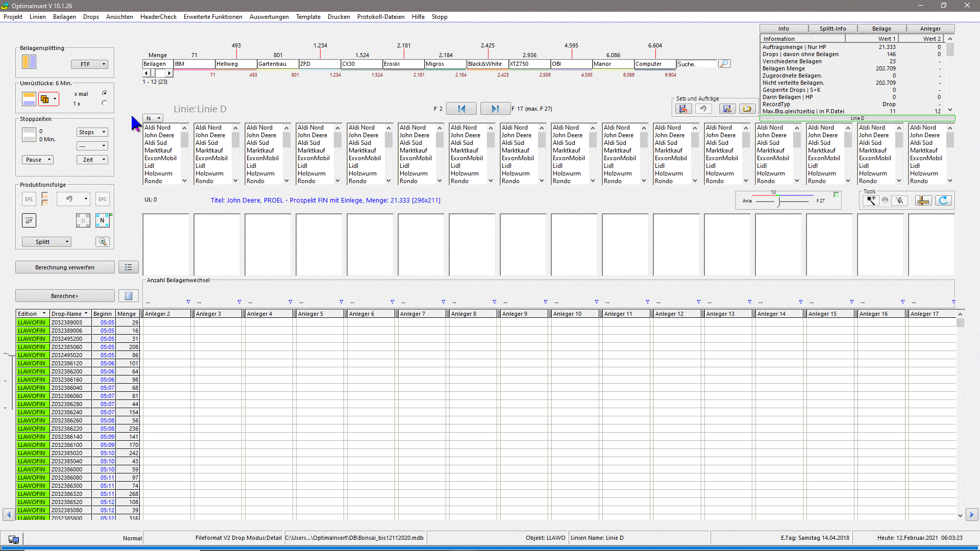Click the ruler measurement tool icon
The width and height of the screenshot is (980, 551).
click(x=923, y=201)
